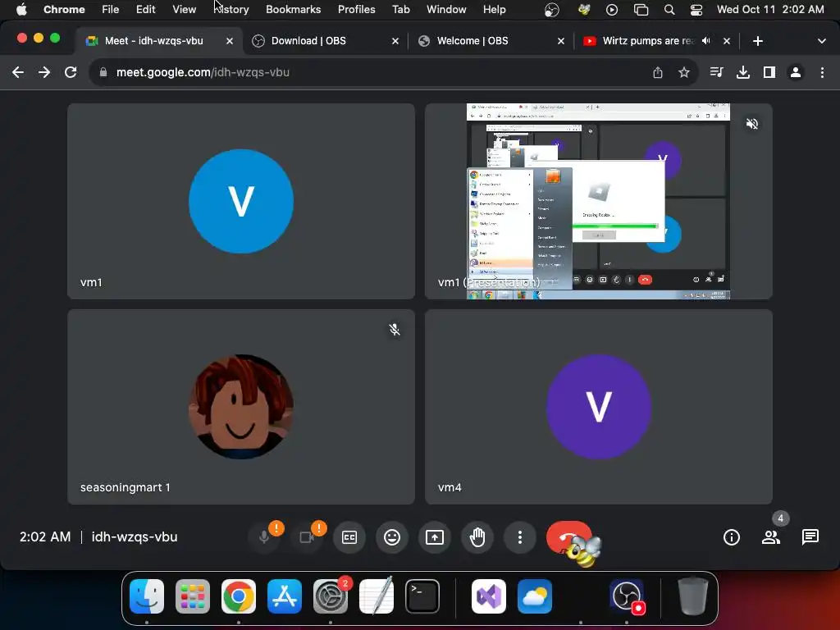Open the Bookmarks menu

point(293,9)
